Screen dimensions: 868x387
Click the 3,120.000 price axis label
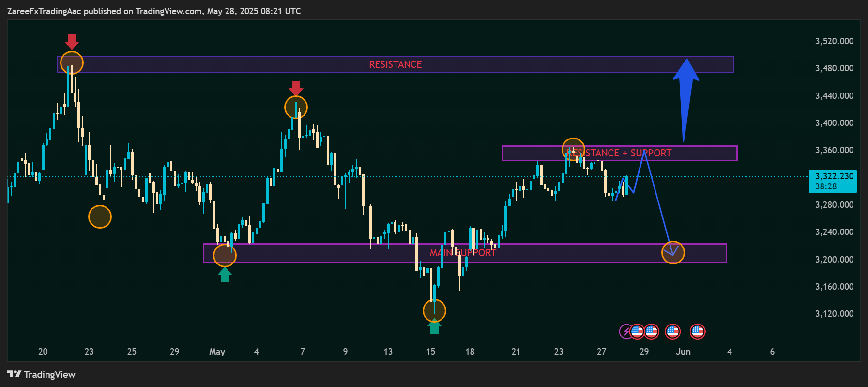tap(834, 314)
